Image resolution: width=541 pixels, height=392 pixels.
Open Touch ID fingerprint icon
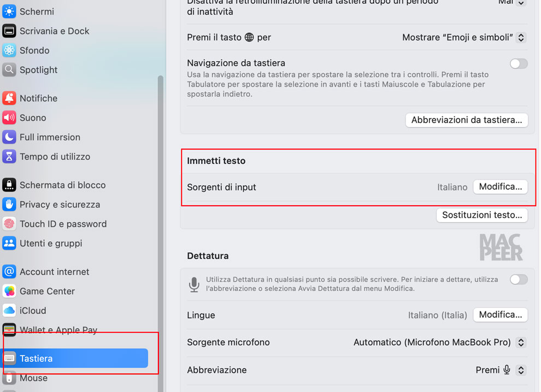[9, 224]
